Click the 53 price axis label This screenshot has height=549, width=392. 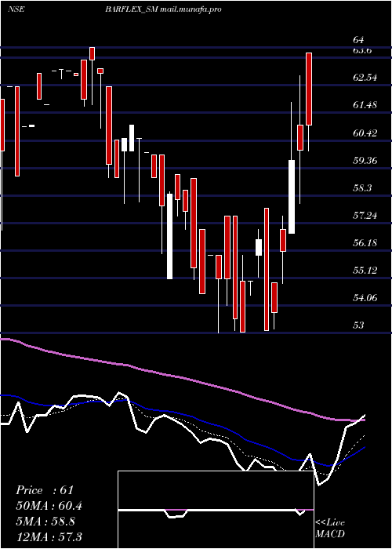(358, 325)
